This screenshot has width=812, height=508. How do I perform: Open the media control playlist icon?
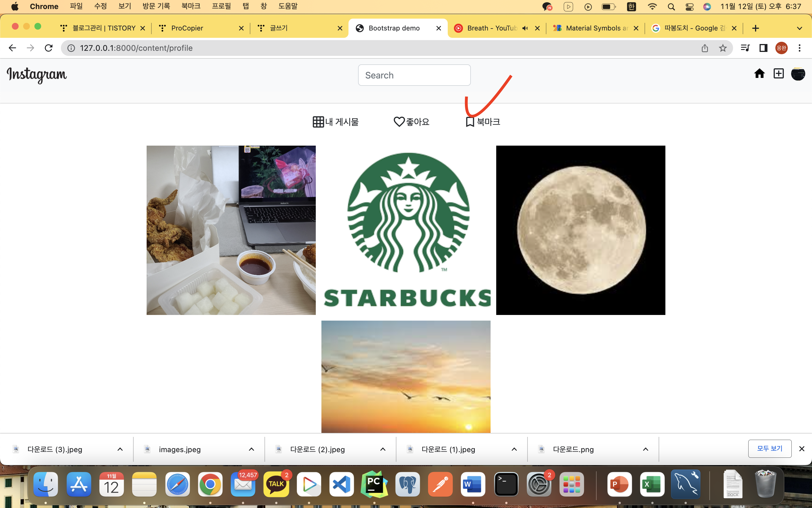click(745, 48)
